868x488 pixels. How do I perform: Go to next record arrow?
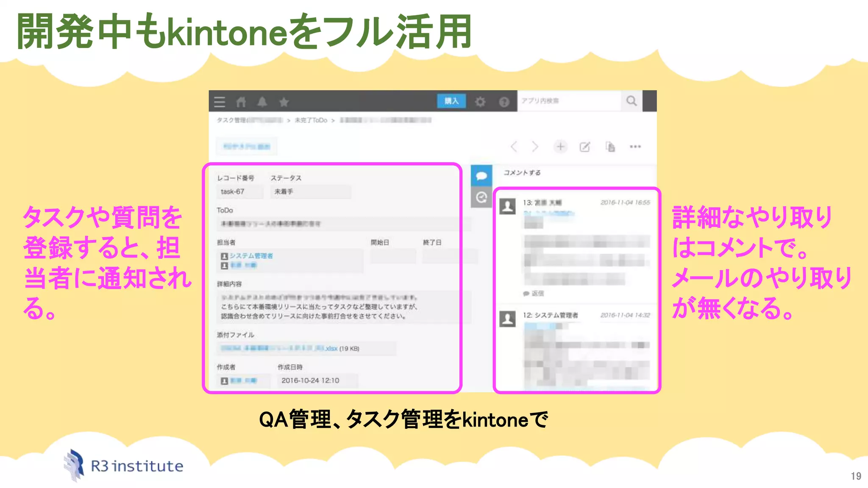tap(535, 147)
